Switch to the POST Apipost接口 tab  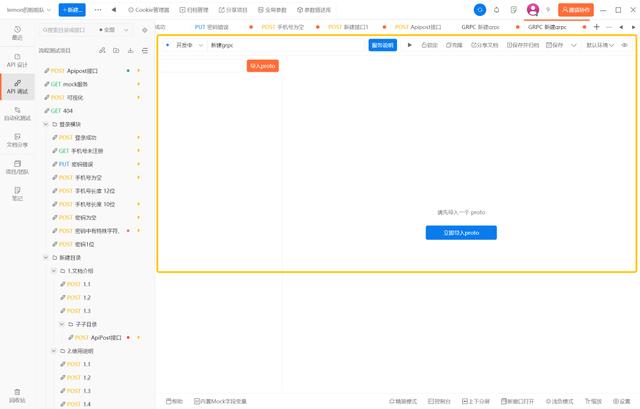tap(418, 27)
